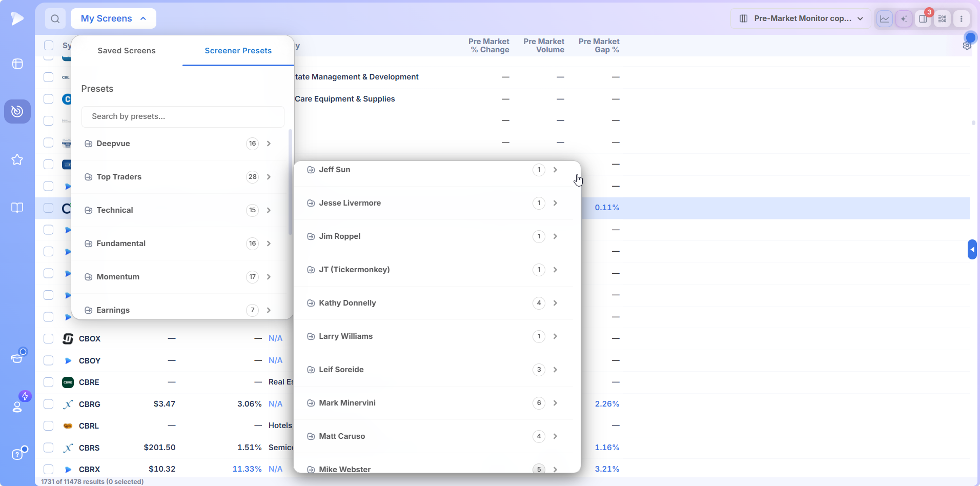Select the Screener Presets tab

[238, 51]
